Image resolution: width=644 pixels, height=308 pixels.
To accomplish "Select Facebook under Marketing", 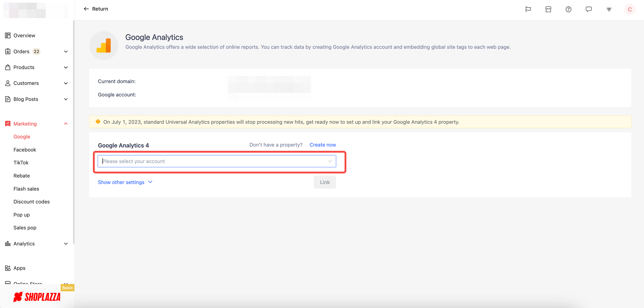I will click(x=25, y=149).
